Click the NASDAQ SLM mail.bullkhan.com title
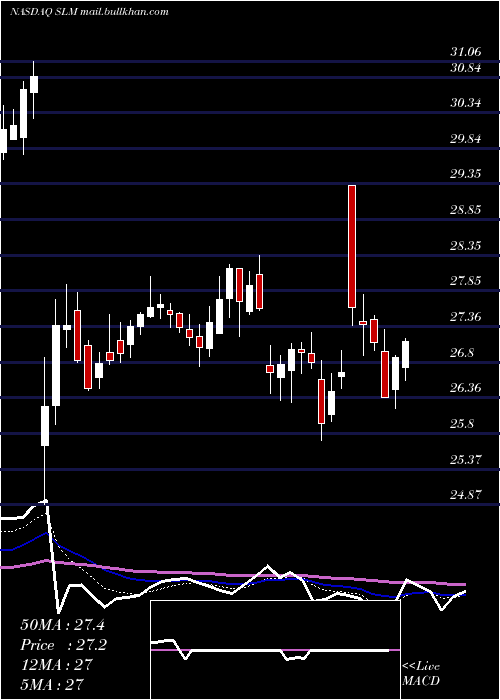The width and height of the screenshot is (500, 700). coord(89,12)
